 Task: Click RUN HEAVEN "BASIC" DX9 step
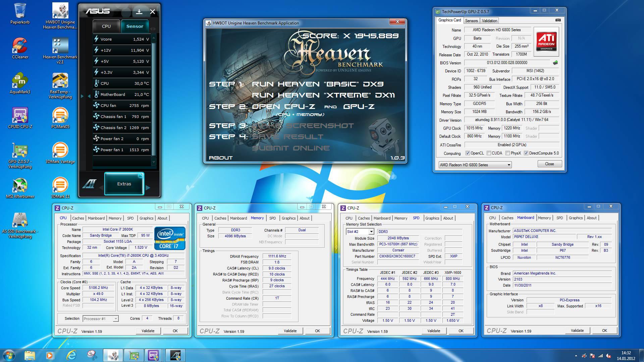click(318, 84)
